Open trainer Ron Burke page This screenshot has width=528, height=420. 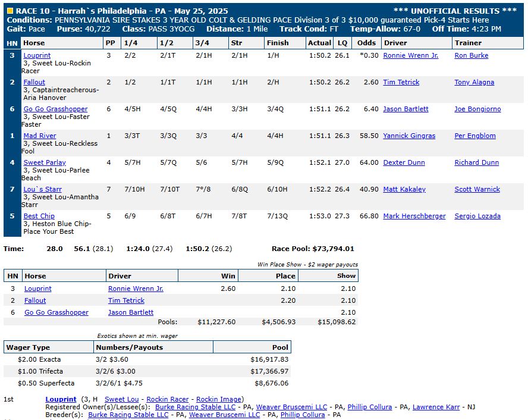471,55
